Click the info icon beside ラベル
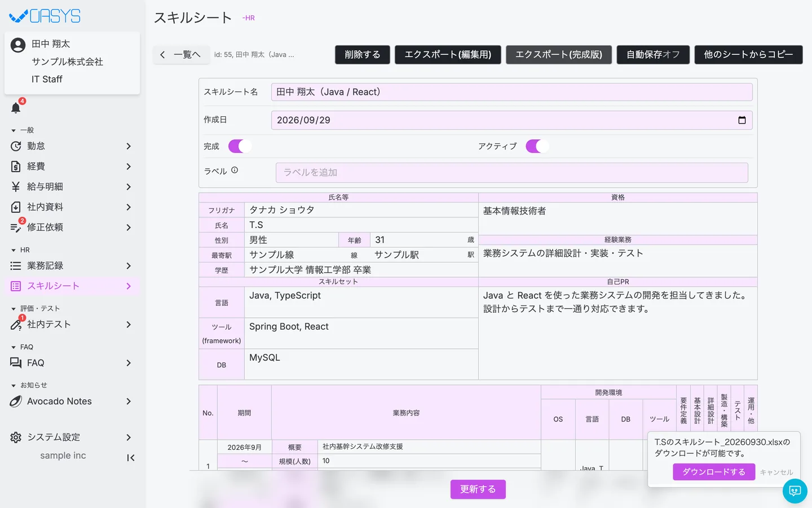This screenshot has height=508, width=812. 235,170
